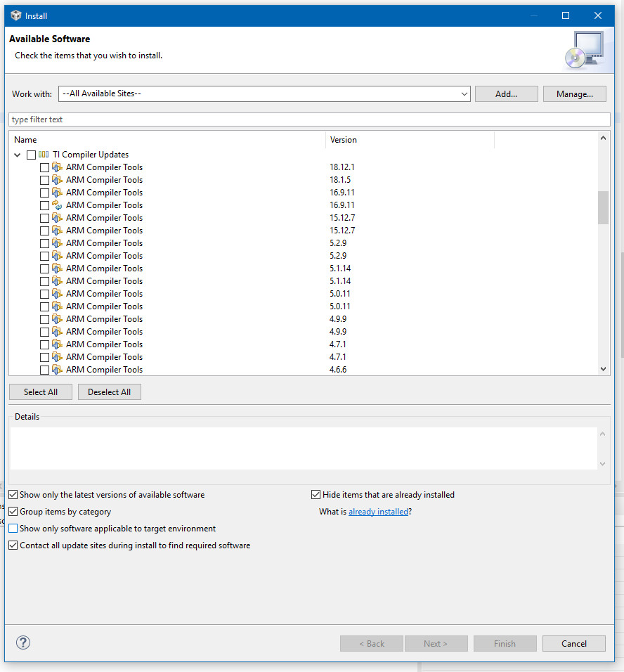Check ARM Compiler Tools 4.6.6 checkbox

pyautogui.click(x=44, y=370)
